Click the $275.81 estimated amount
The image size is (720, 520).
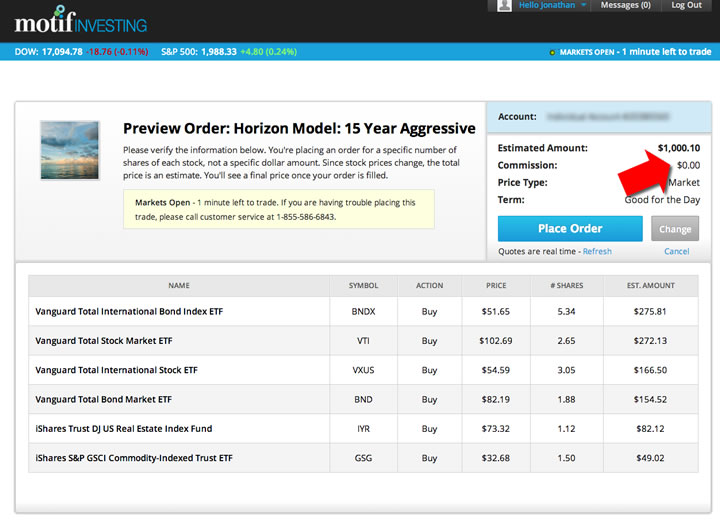pos(650,311)
